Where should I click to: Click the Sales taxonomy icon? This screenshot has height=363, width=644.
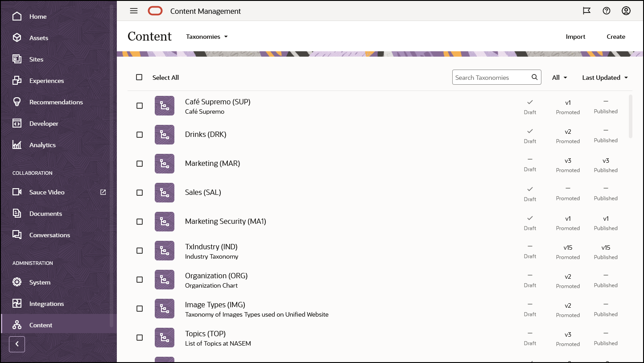[165, 193]
